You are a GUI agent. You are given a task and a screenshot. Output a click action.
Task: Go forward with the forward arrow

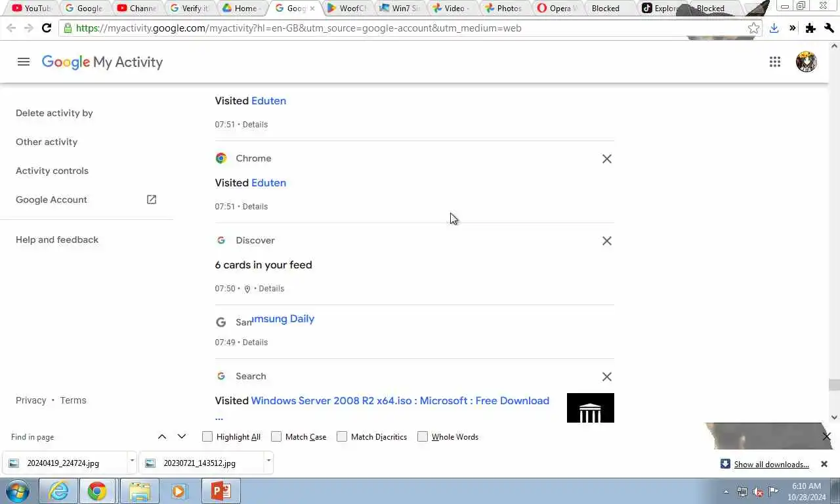pos(28,28)
